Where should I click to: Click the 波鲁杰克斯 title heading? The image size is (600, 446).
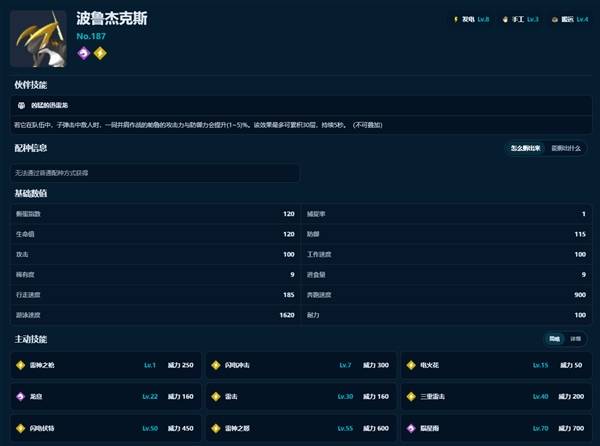point(112,18)
